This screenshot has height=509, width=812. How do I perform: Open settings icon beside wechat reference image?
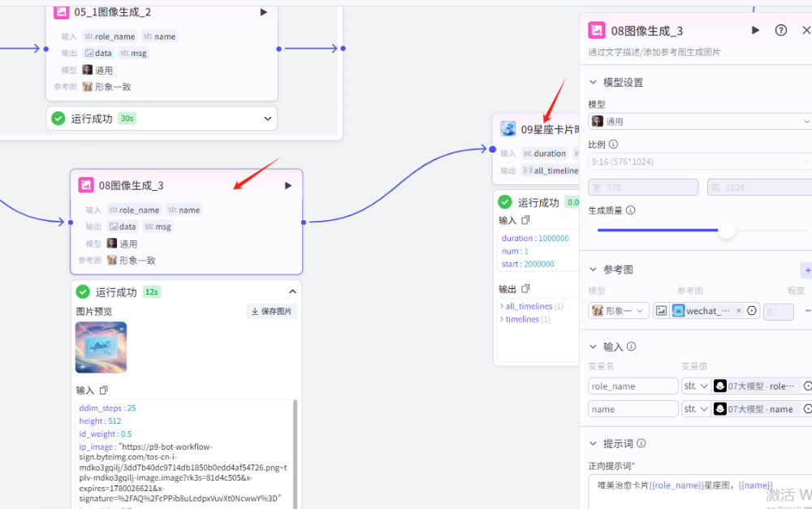(751, 311)
